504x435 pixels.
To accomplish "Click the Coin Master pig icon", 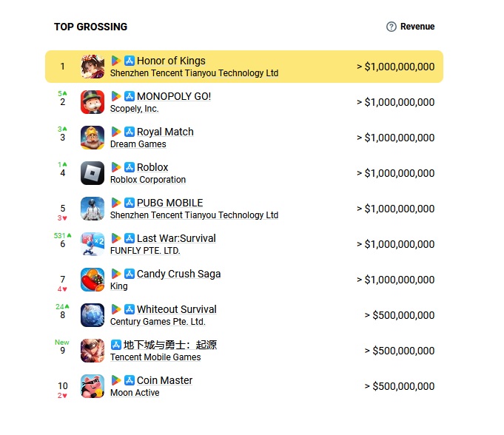I will [x=93, y=386].
